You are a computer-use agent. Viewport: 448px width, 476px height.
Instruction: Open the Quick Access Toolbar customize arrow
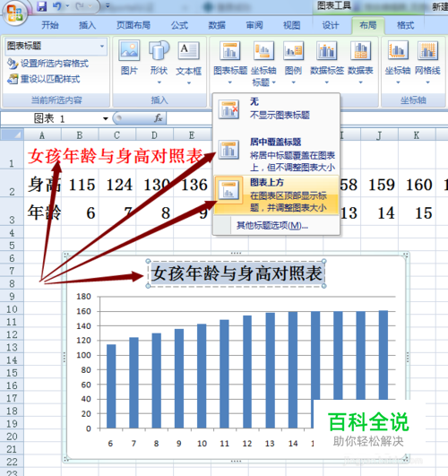[108, 6]
